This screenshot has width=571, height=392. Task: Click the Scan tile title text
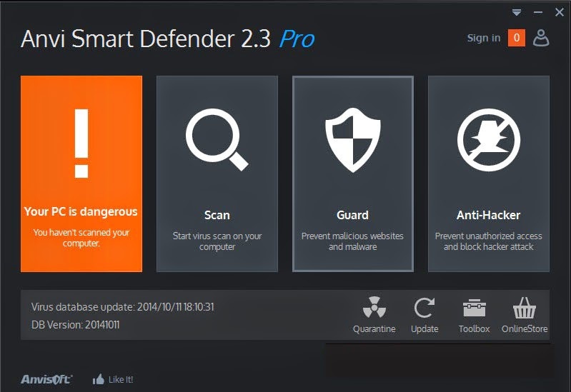217,215
